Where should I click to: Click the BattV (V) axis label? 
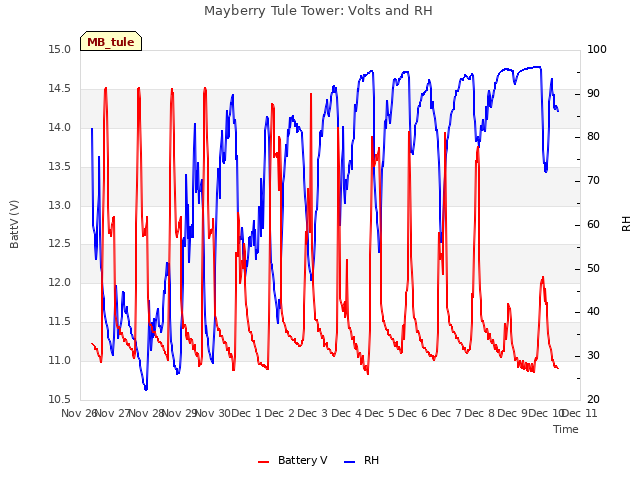pos(14,224)
